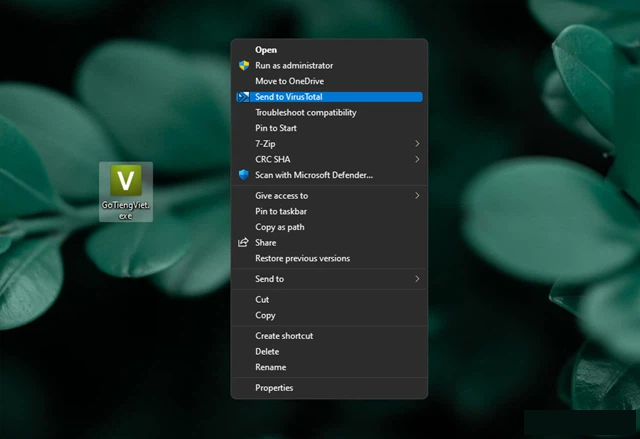640x439 pixels.
Task: Select Pin to taskbar
Action: [x=329, y=211]
